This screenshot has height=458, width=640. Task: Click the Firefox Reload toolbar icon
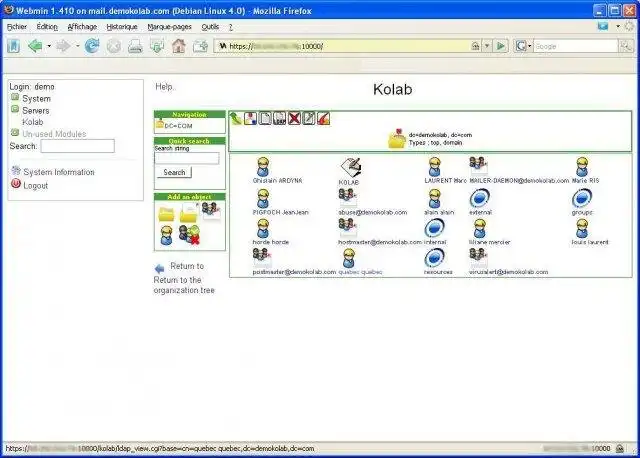(92, 46)
